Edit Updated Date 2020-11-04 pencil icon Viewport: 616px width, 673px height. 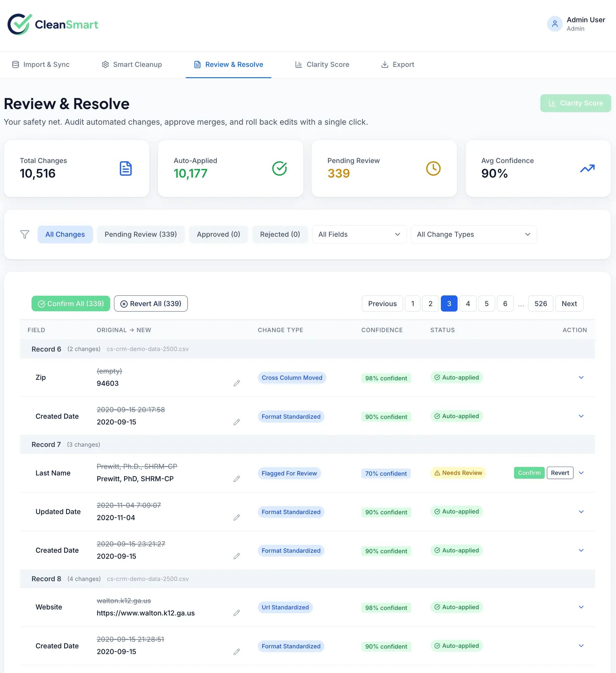click(237, 518)
